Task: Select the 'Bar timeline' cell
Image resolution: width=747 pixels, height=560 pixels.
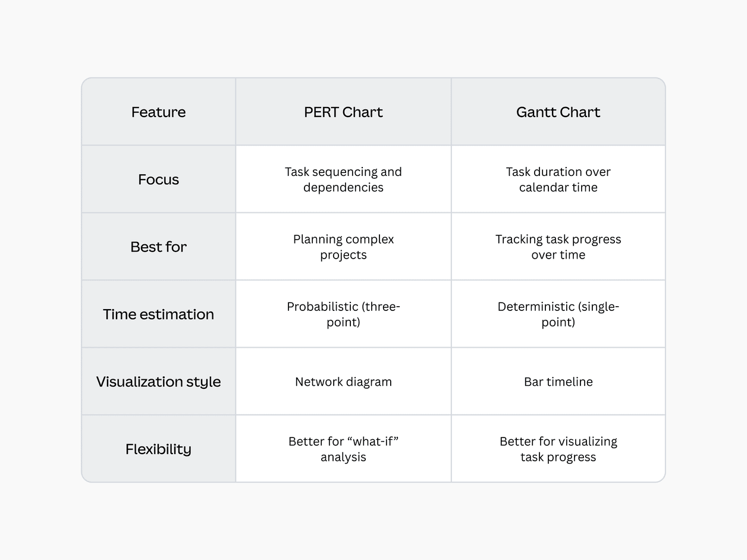Action: pos(558,382)
